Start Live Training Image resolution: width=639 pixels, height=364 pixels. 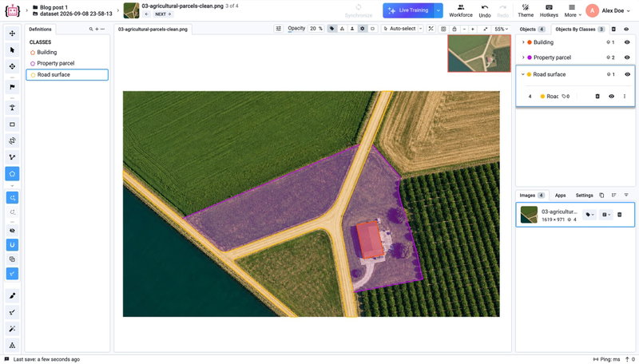point(408,10)
